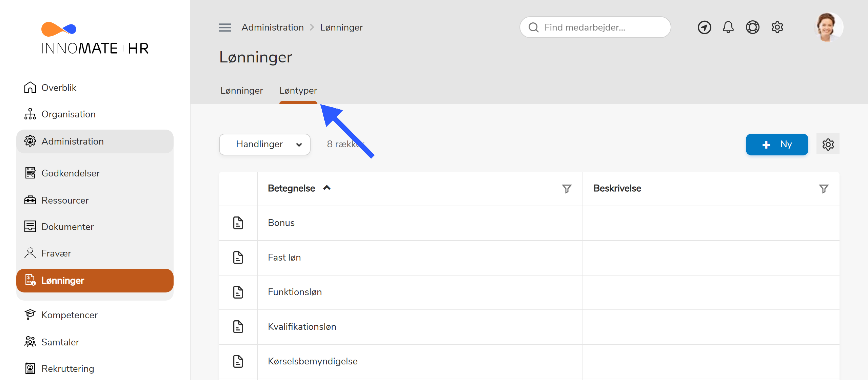Viewport: 868px width, 380px height.
Task: Click the compass navigation icon
Action: coord(704,27)
